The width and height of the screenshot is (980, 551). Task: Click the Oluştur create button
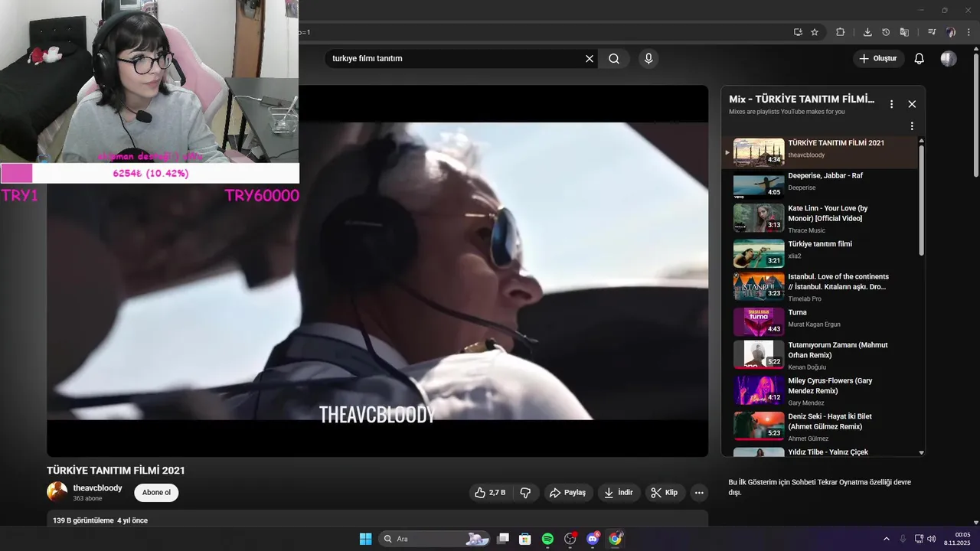click(878, 59)
